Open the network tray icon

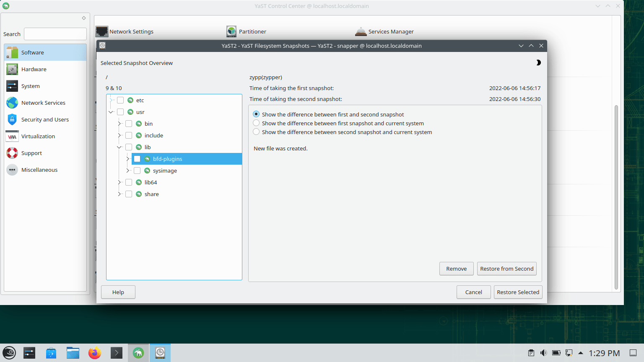pyautogui.click(x=569, y=353)
